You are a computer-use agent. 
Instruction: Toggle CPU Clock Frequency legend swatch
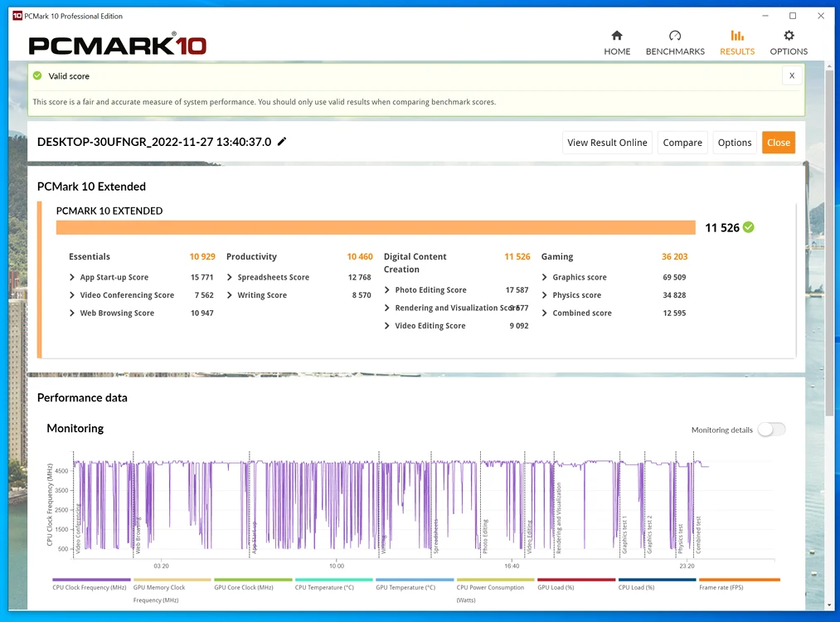pyautogui.click(x=91, y=580)
